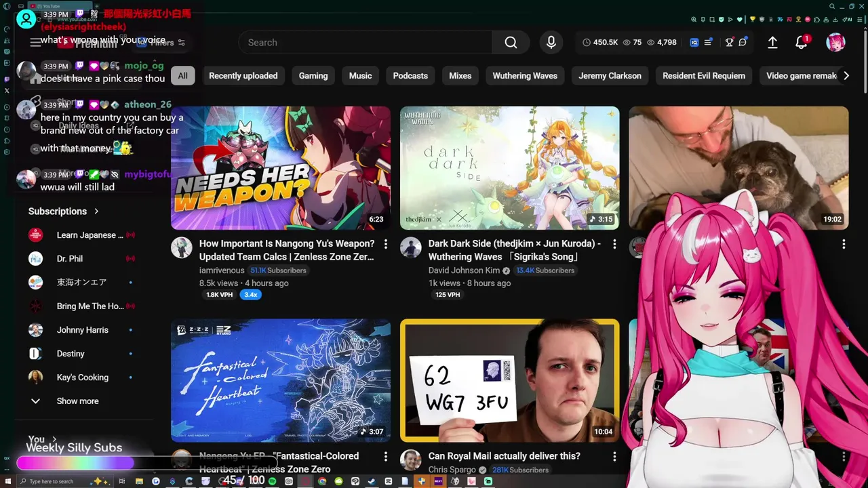The width and height of the screenshot is (868, 488).
Task: Open options menu for Royal Mail video
Action: coord(614,457)
